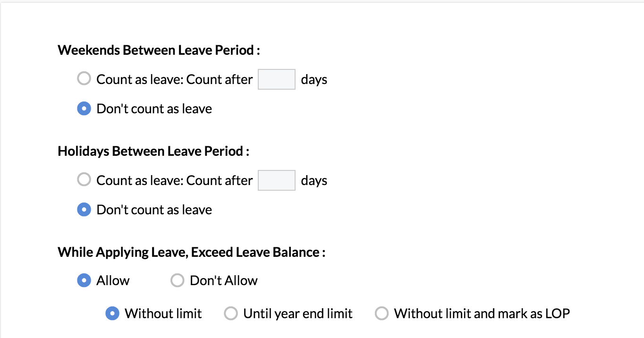Click 'days' text after Weekends input field
The image size is (644, 338).
pos(314,79)
